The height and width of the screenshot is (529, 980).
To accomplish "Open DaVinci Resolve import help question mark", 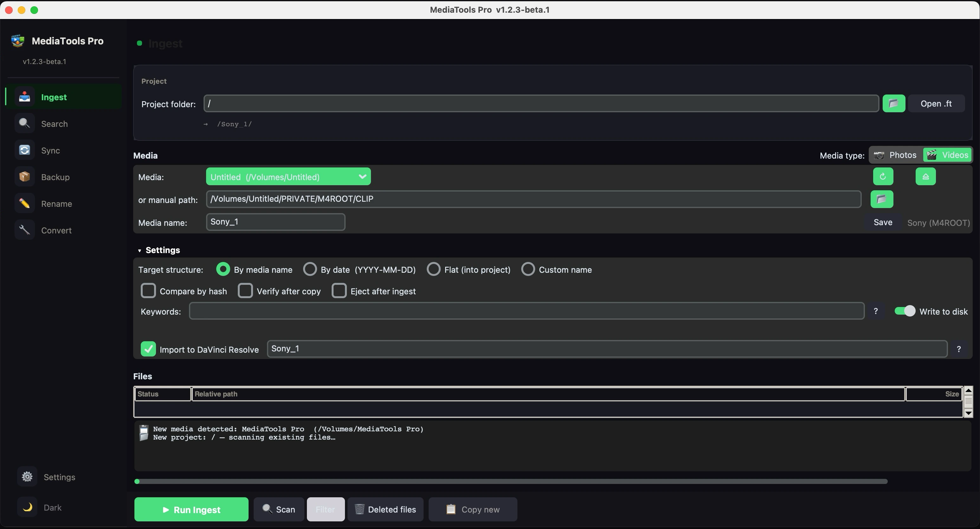I will click(x=959, y=349).
